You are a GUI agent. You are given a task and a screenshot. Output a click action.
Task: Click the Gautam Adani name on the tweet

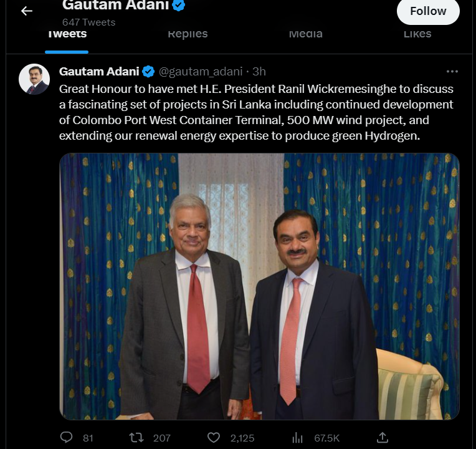98,71
